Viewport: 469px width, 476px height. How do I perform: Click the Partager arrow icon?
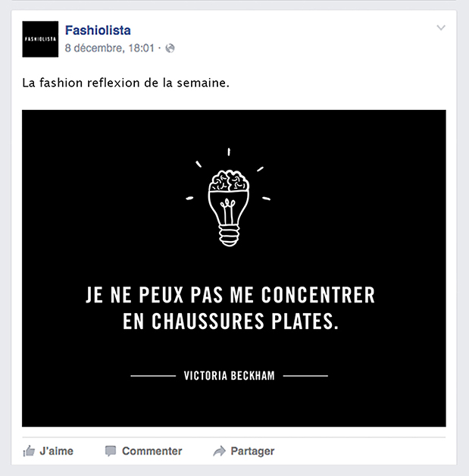click(219, 451)
